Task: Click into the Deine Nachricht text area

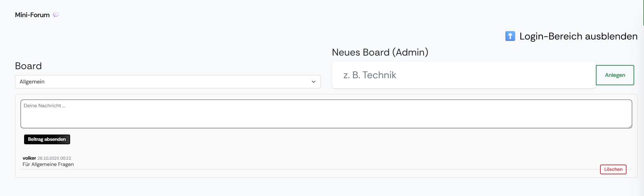Action: click(326, 114)
